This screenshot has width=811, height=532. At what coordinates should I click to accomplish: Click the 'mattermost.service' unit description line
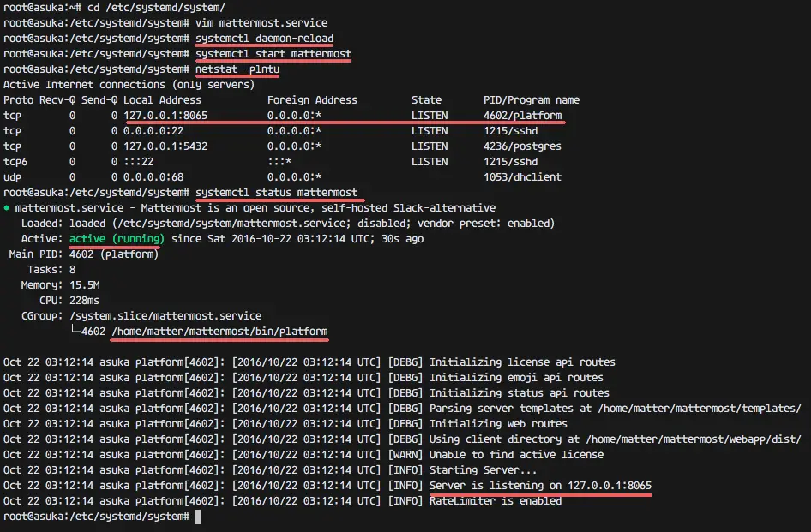tap(255, 208)
